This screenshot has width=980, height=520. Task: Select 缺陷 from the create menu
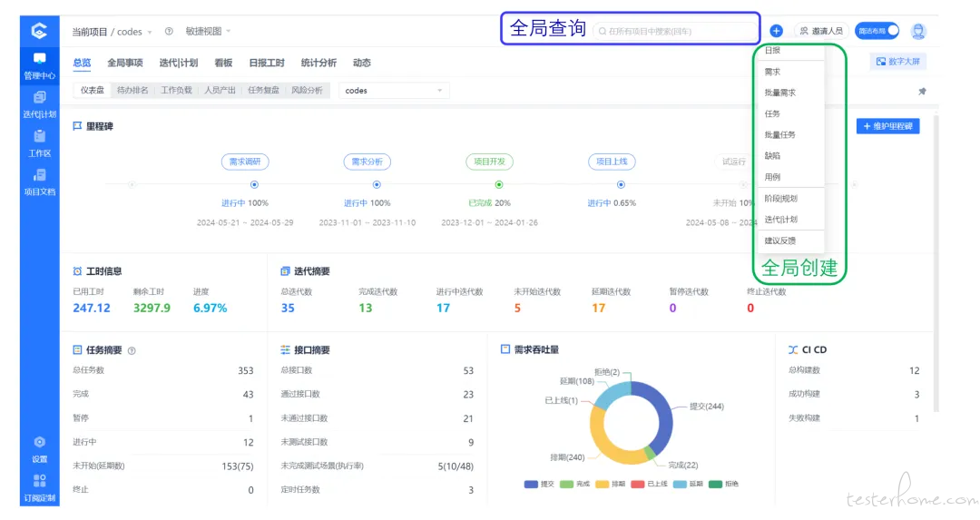click(772, 155)
